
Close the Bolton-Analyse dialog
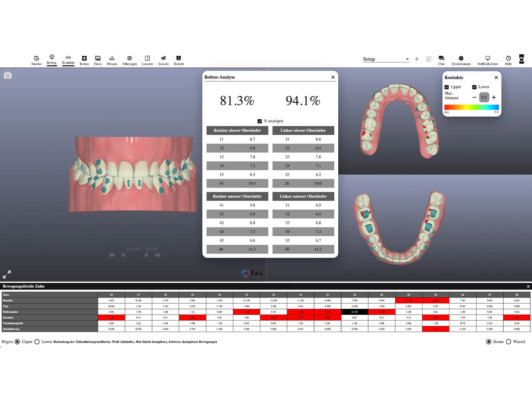point(333,77)
